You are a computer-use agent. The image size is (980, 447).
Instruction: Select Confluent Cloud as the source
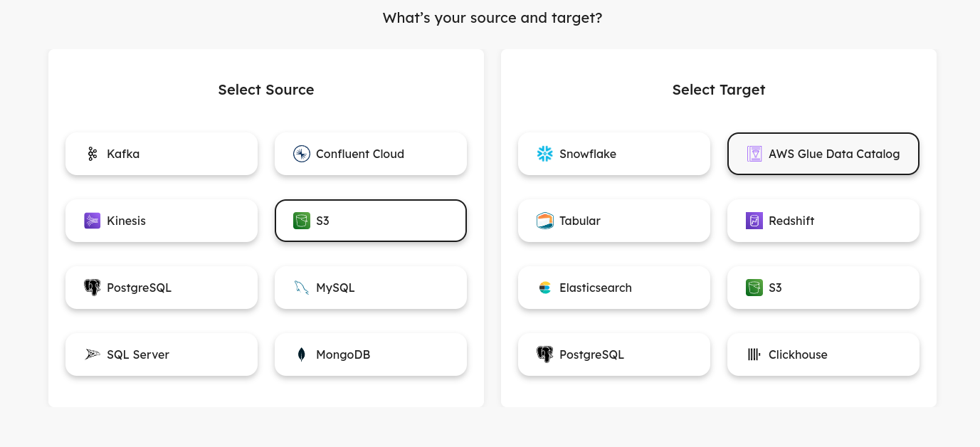[371, 154]
